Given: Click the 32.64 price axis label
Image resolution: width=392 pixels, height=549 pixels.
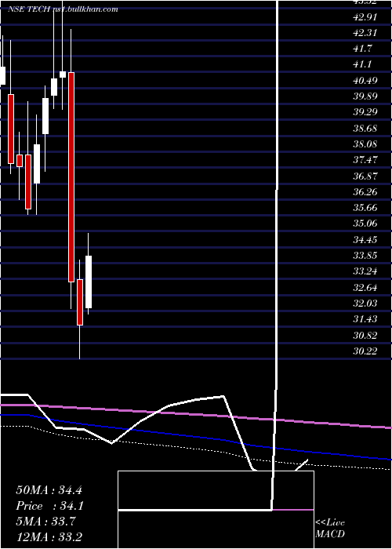Looking at the screenshot, I should tap(365, 288).
